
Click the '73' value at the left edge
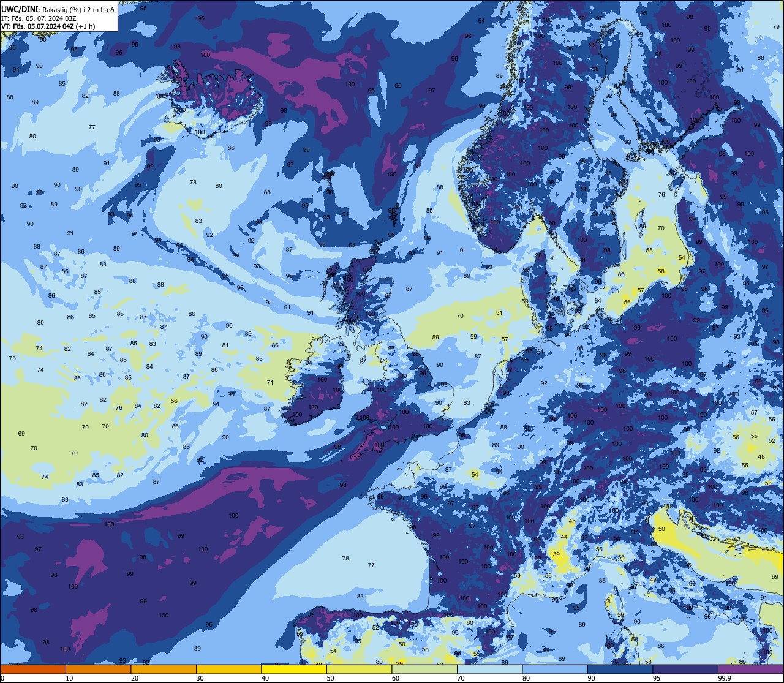click(x=12, y=358)
